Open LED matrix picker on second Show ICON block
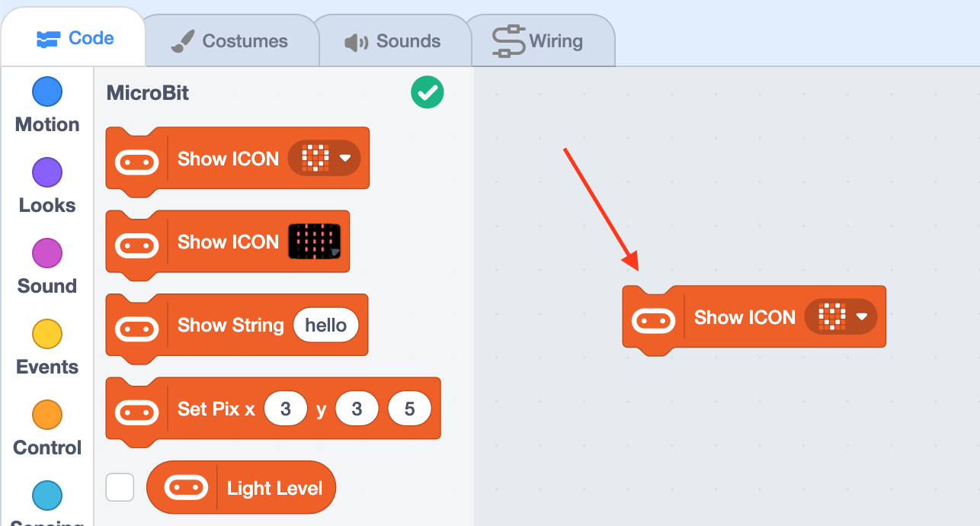Screen dimensions: 980x526 click(314, 242)
